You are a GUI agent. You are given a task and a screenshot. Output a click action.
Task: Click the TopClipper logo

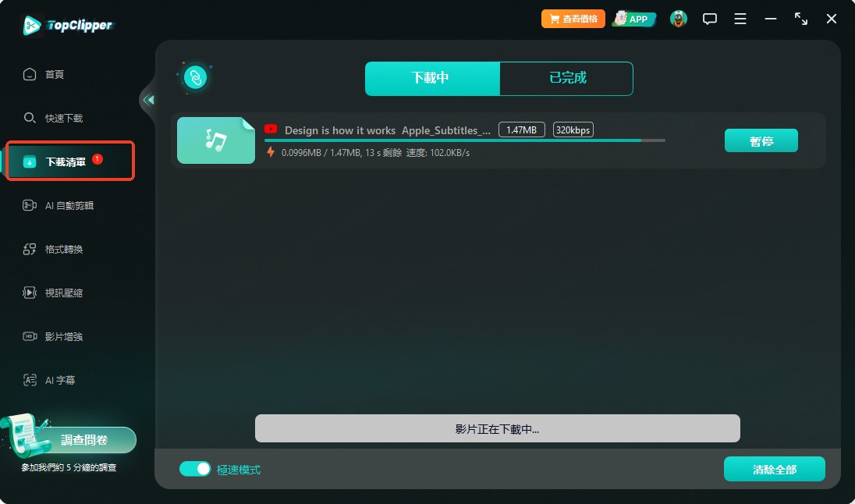pyautogui.click(x=68, y=24)
